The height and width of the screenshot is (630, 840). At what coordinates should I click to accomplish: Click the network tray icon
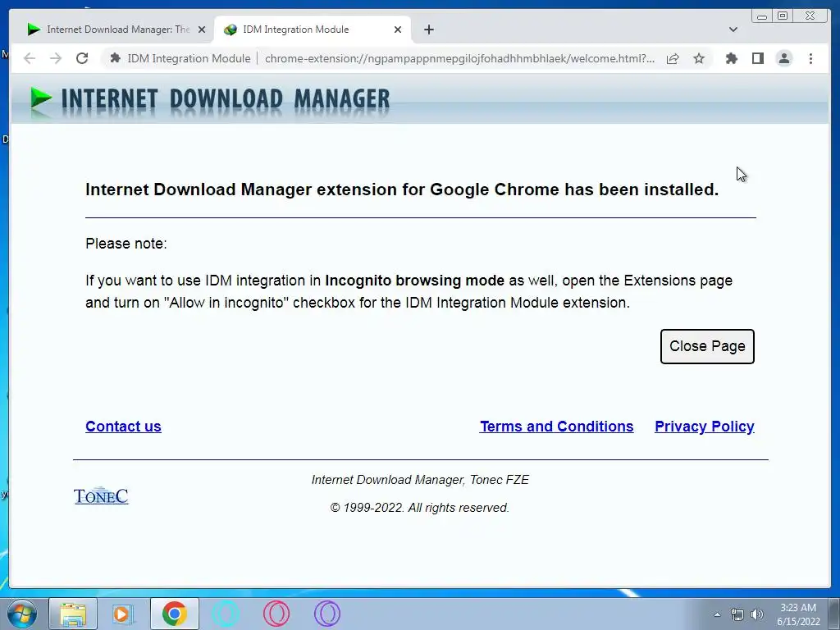click(737, 614)
